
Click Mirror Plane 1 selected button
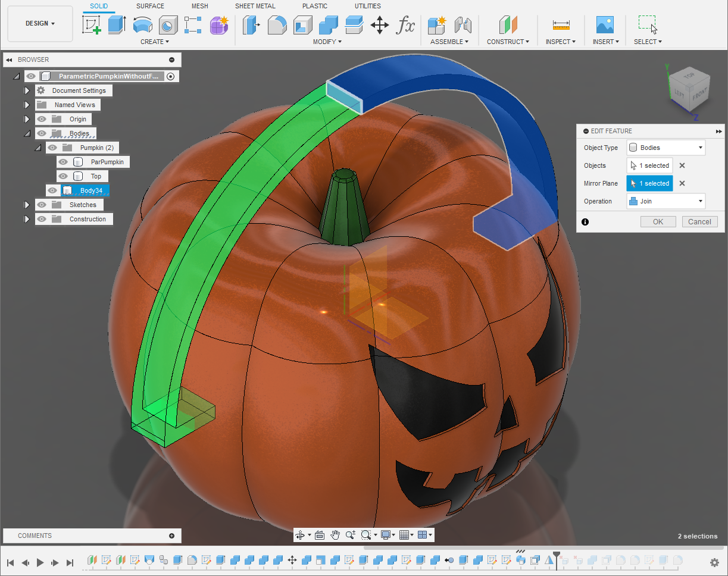point(649,183)
